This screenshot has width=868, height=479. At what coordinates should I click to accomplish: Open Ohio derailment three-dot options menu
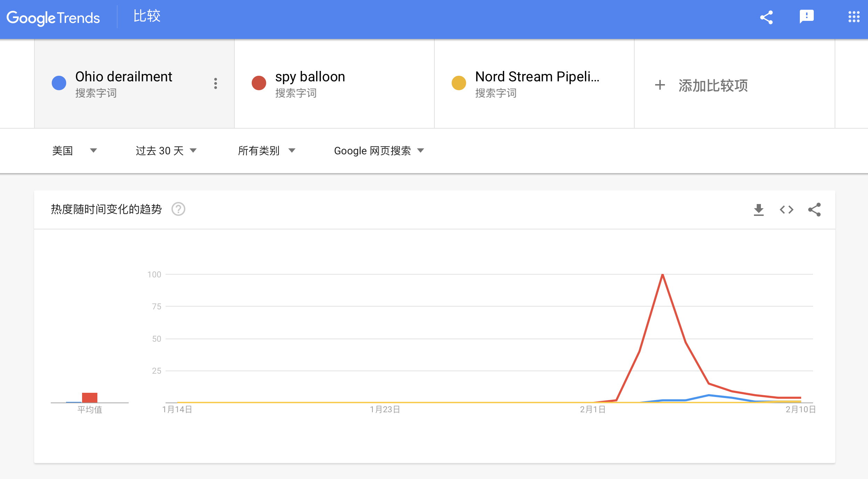tap(216, 83)
